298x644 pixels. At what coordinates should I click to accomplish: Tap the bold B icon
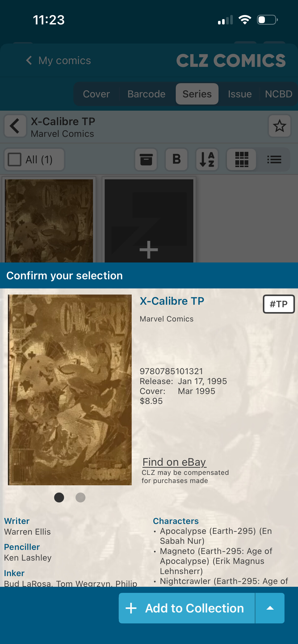click(177, 160)
